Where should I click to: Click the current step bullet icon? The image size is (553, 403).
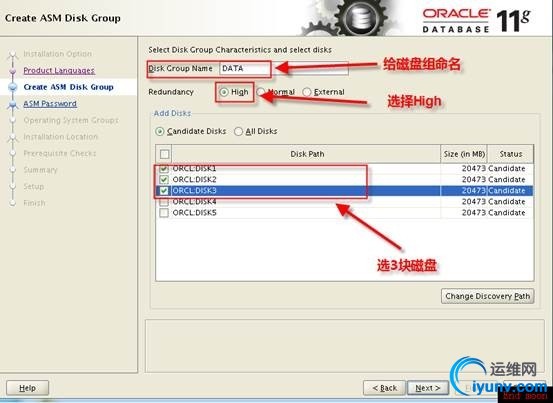point(13,87)
